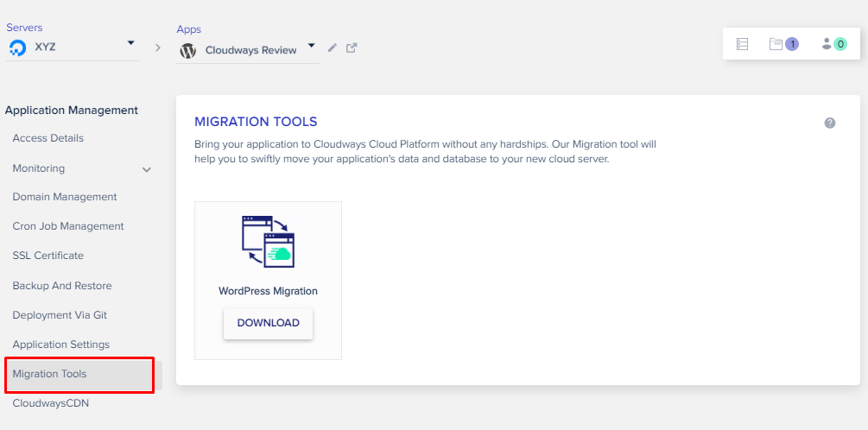Open CloudwaysCDN section
The image size is (868, 430).
pyautogui.click(x=51, y=403)
